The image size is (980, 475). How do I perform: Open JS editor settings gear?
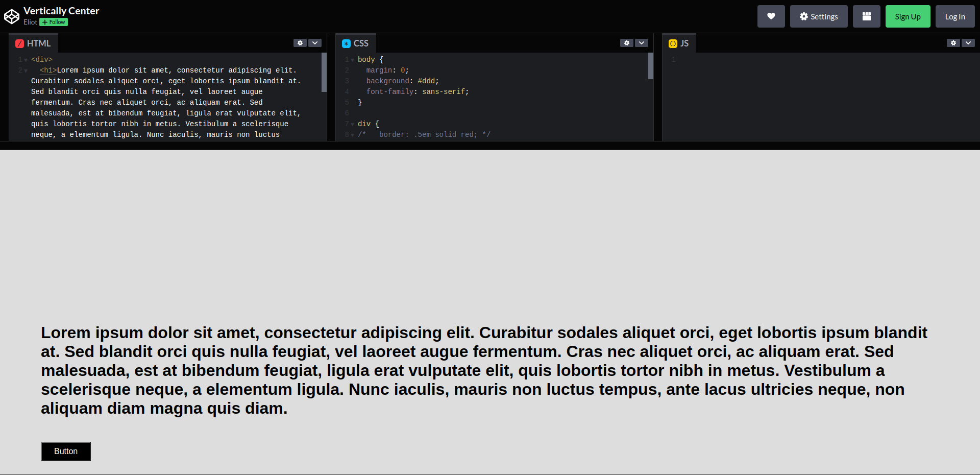(953, 43)
